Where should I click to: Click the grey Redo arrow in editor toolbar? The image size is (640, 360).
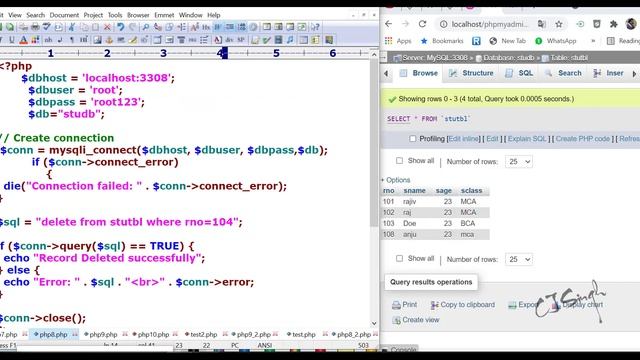tap(133, 27)
